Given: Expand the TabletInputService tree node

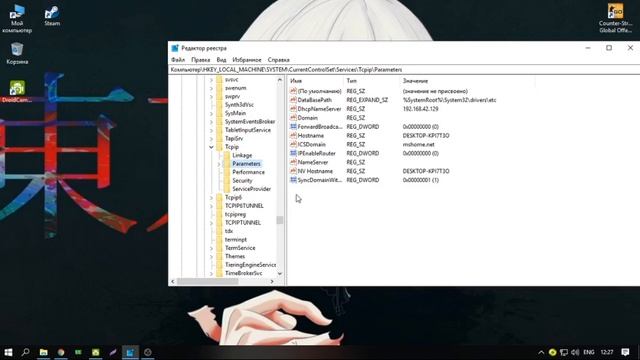Looking at the screenshot, I should point(211,130).
